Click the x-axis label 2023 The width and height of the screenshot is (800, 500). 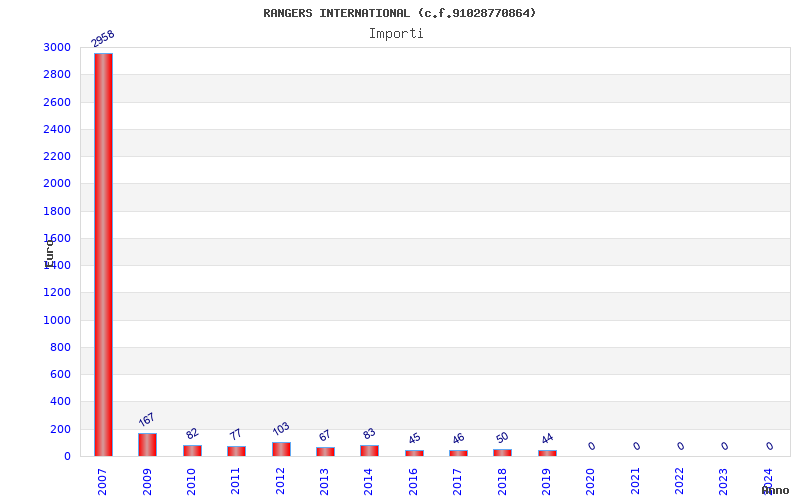tap(723, 481)
